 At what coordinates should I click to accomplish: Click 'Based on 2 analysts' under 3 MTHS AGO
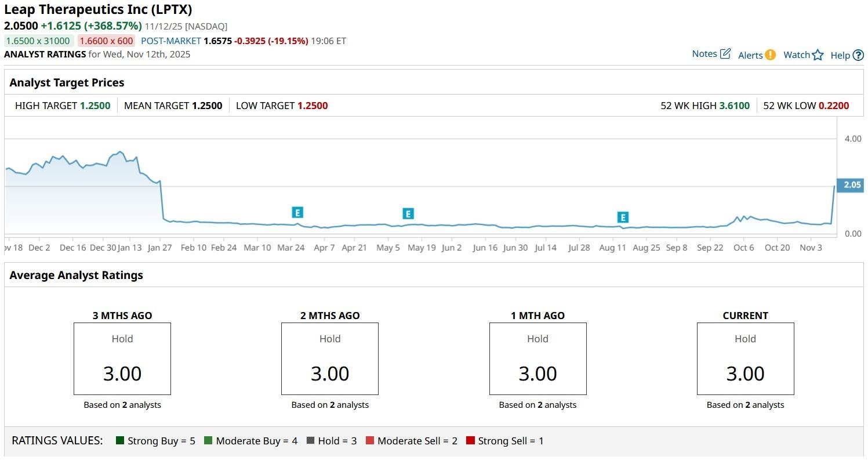(x=122, y=405)
